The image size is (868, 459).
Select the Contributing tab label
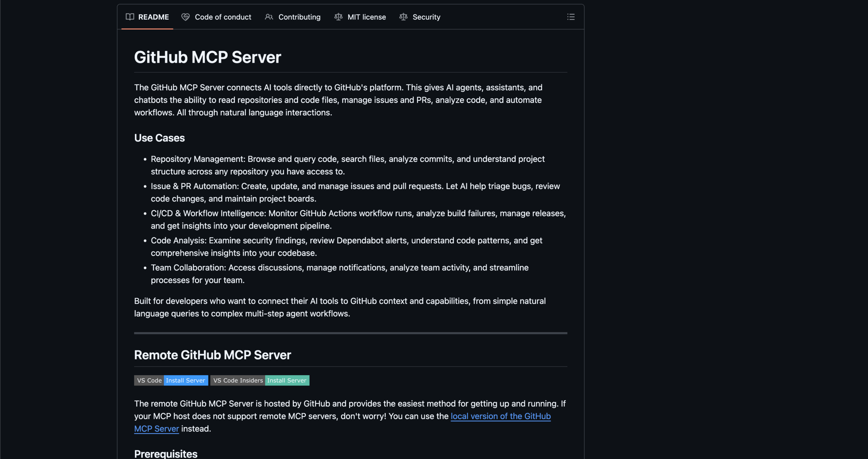pos(299,17)
